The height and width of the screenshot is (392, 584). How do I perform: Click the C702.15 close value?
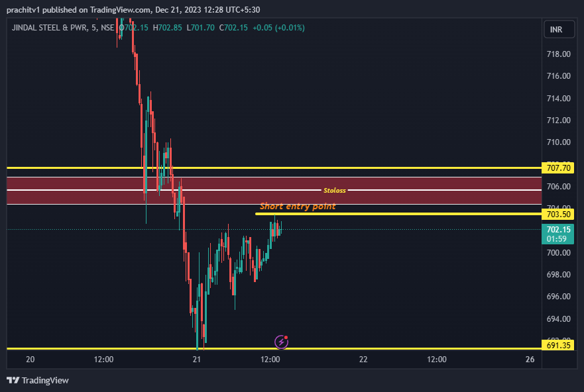233,28
